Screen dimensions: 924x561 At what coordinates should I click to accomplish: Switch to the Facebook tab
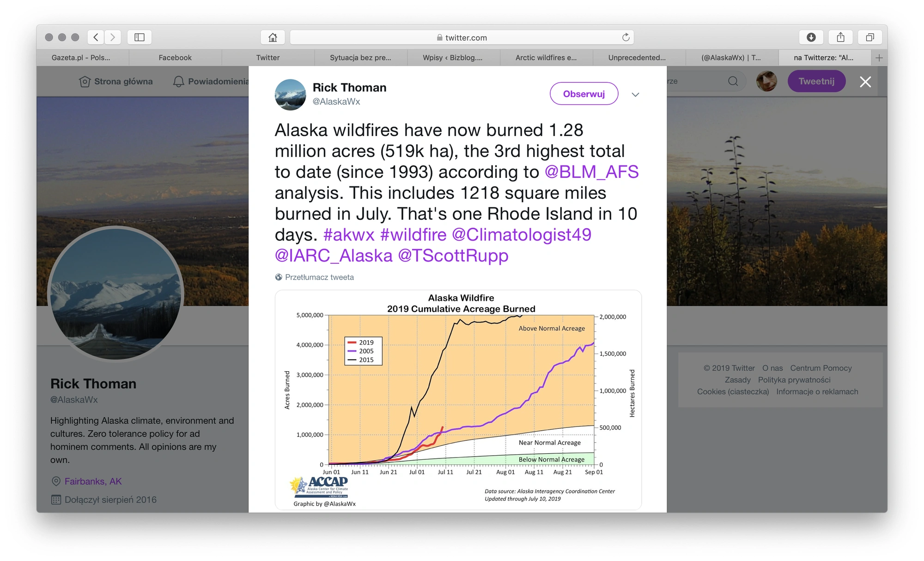(175, 58)
